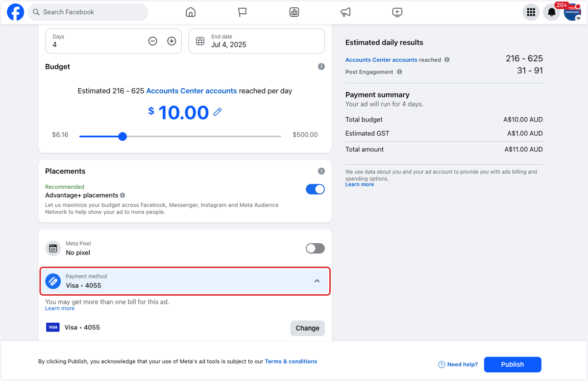The image size is (588, 381).
Task: Open Learn more under payment summary
Action: click(360, 184)
